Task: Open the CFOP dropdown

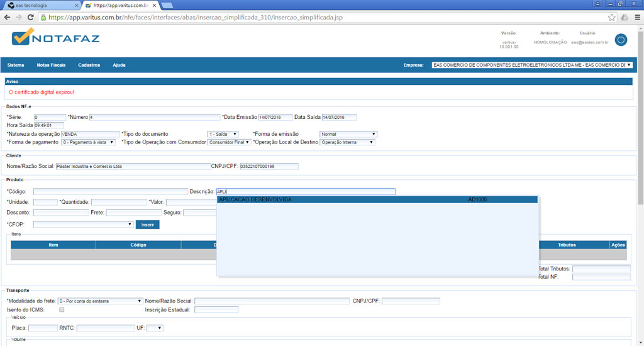Action: [83, 224]
